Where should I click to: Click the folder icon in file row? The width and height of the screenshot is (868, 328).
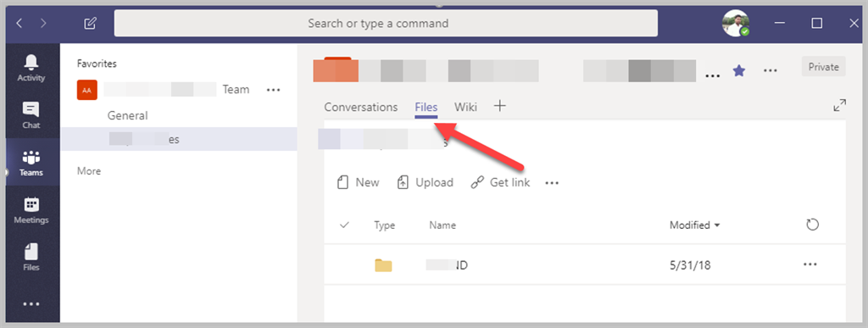(x=383, y=265)
